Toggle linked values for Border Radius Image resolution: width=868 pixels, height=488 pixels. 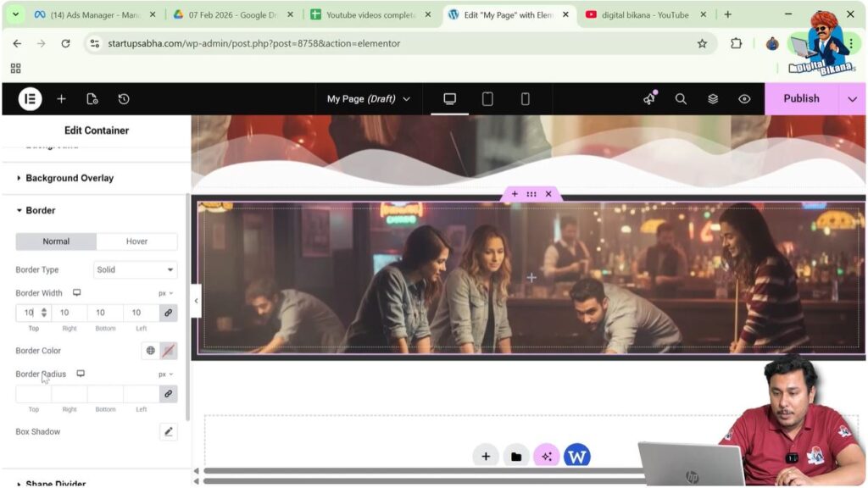pos(168,394)
